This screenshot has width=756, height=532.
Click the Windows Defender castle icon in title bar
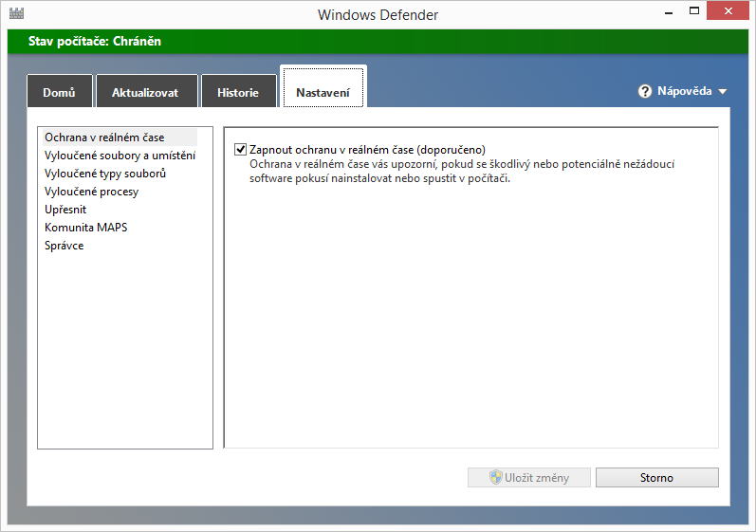[x=16, y=13]
